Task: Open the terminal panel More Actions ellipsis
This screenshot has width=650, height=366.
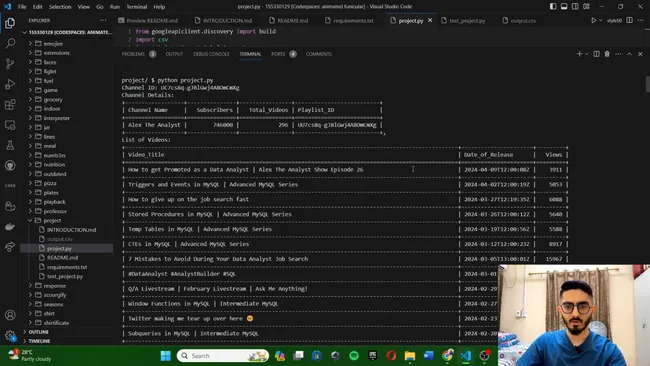Action: point(618,54)
